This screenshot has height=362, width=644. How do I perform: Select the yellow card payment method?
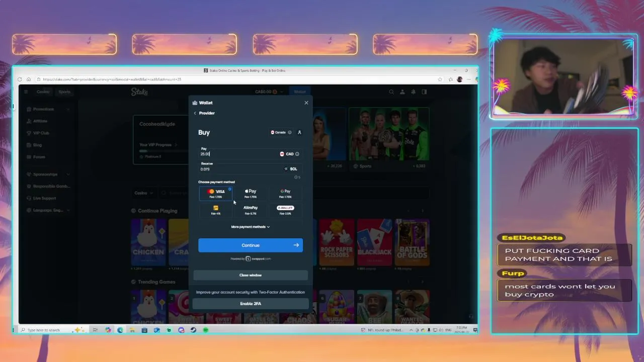(216, 210)
